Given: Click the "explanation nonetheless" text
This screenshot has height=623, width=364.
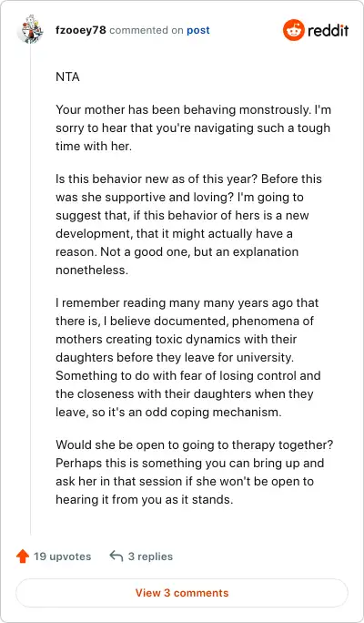Looking at the screenshot, I should pyautogui.click(x=177, y=261).
